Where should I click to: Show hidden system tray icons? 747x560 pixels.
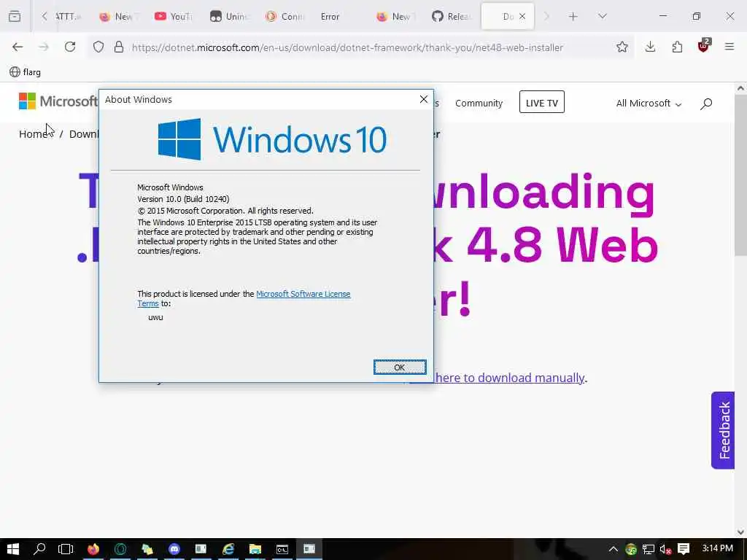tap(613, 550)
